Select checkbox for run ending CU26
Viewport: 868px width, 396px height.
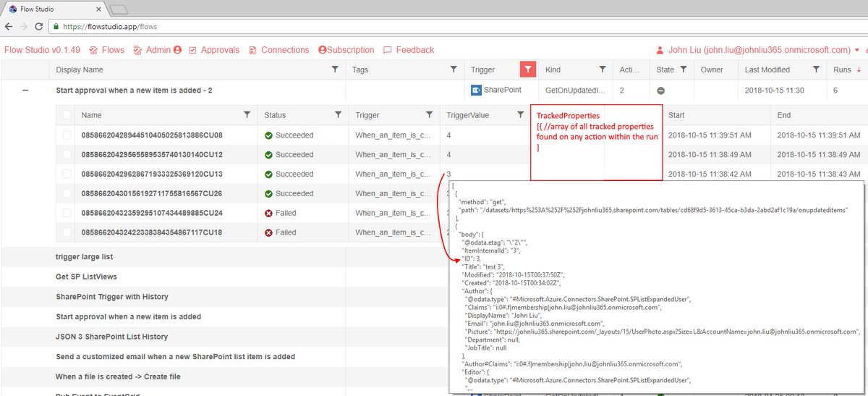(67, 194)
